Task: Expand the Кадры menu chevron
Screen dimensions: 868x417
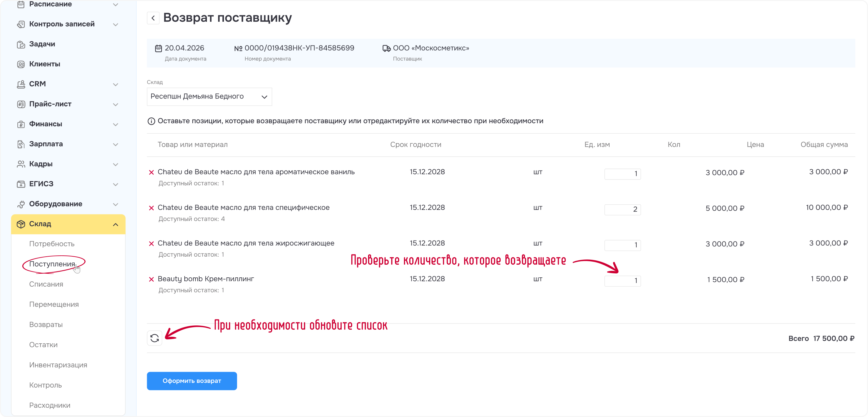Action: pyautogui.click(x=116, y=164)
